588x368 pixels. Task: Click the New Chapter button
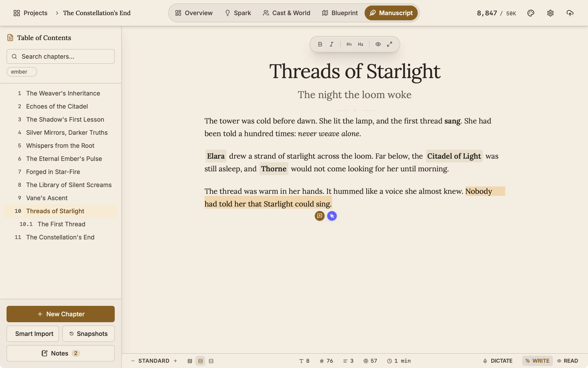60,314
